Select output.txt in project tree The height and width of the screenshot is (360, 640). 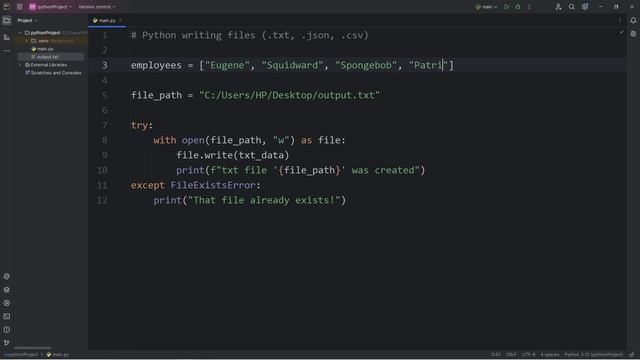[48, 57]
